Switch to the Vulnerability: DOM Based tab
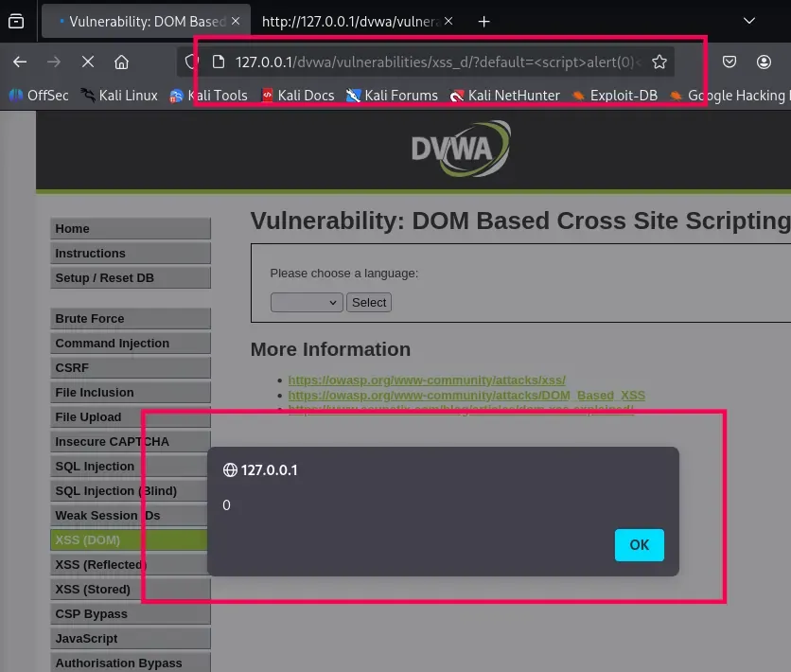 pos(147,21)
